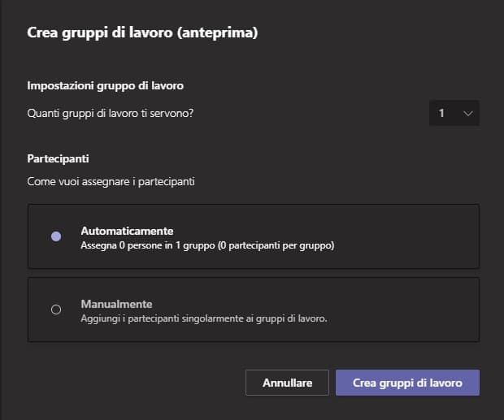Image resolution: width=504 pixels, height=420 pixels.
Task: Expand the chevron arrow of room count dropdown
Action: [468, 113]
